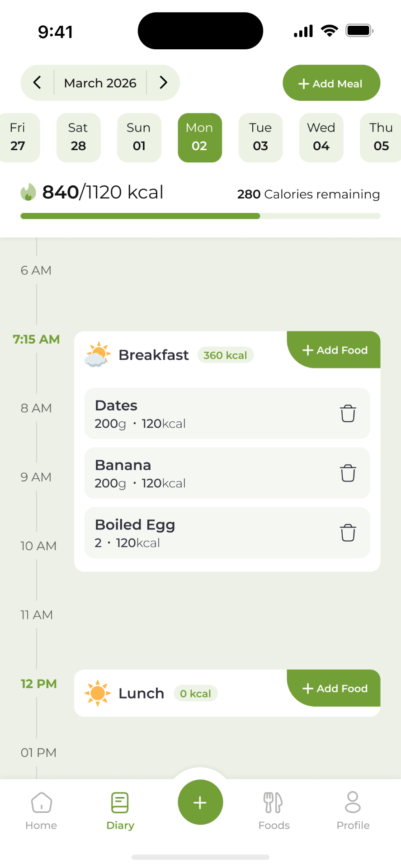Go to next month with right chevron

tap(163, 82)
